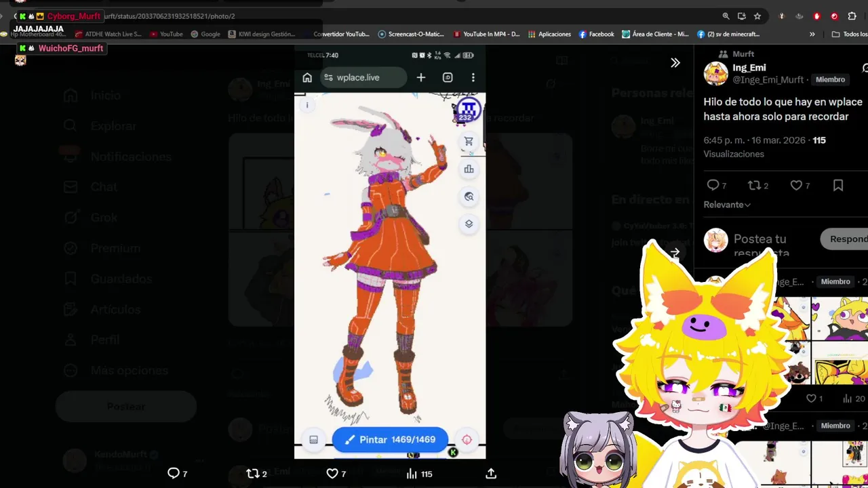Open the YouTube In MP4 bookmark
The image size is (868, 488).
pyautogui.click(x=486, y=34)
